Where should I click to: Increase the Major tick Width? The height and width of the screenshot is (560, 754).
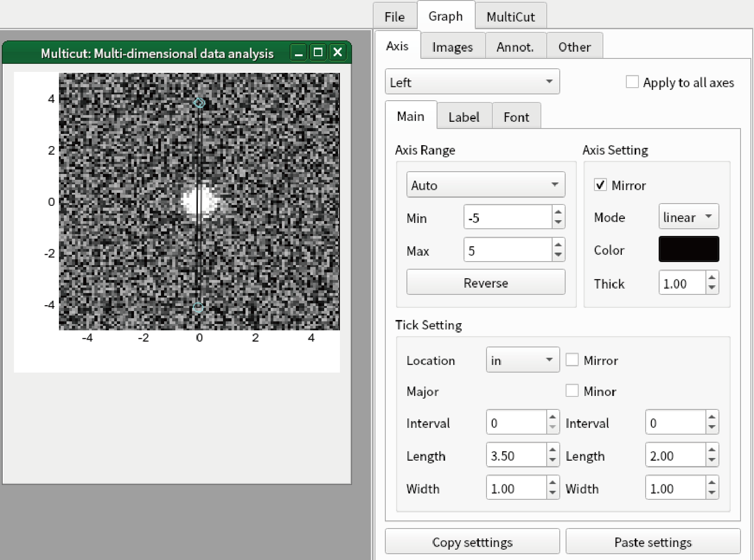(553, 483)
